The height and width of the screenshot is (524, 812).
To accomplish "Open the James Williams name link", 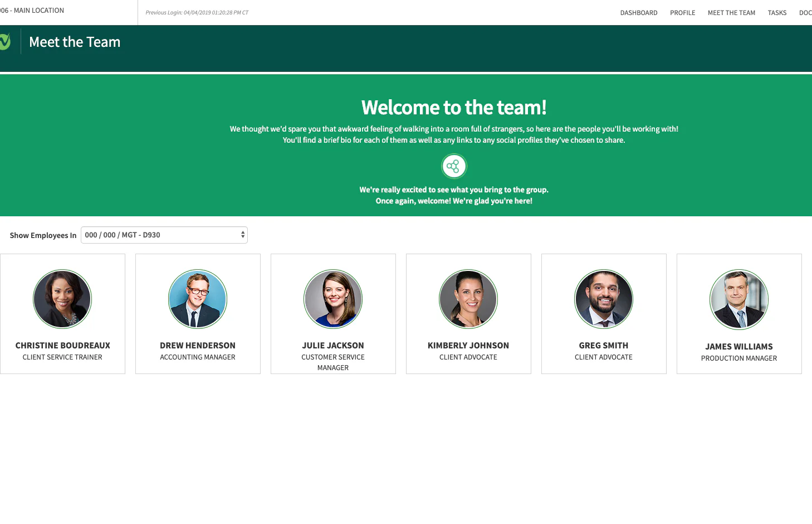I will pyautogui.click(x=739, y=347).
